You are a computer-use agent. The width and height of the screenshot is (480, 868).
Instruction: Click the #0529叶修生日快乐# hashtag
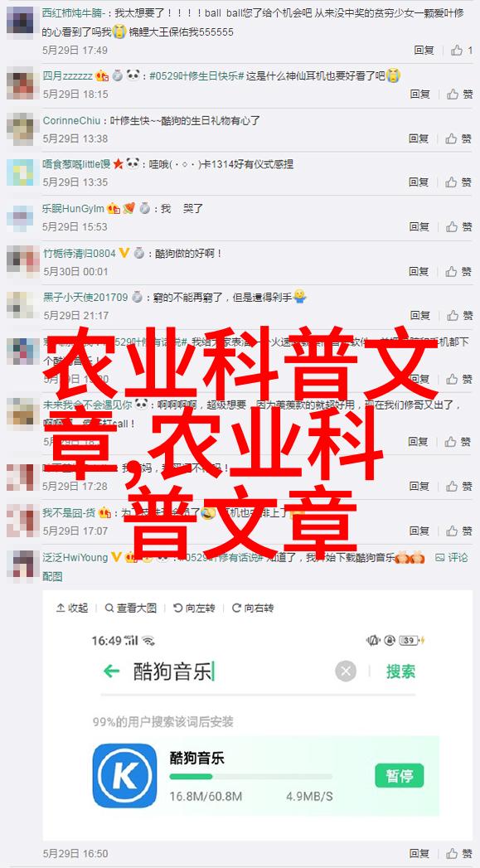coord(196,75)
